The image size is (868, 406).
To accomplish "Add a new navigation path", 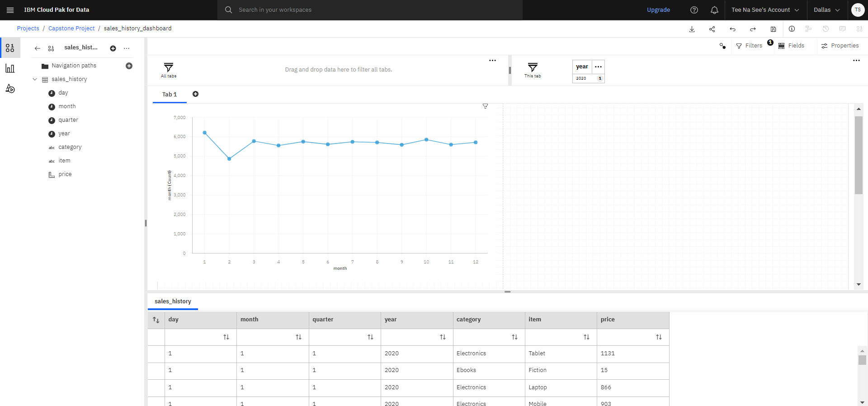I will tap(129, 66).
